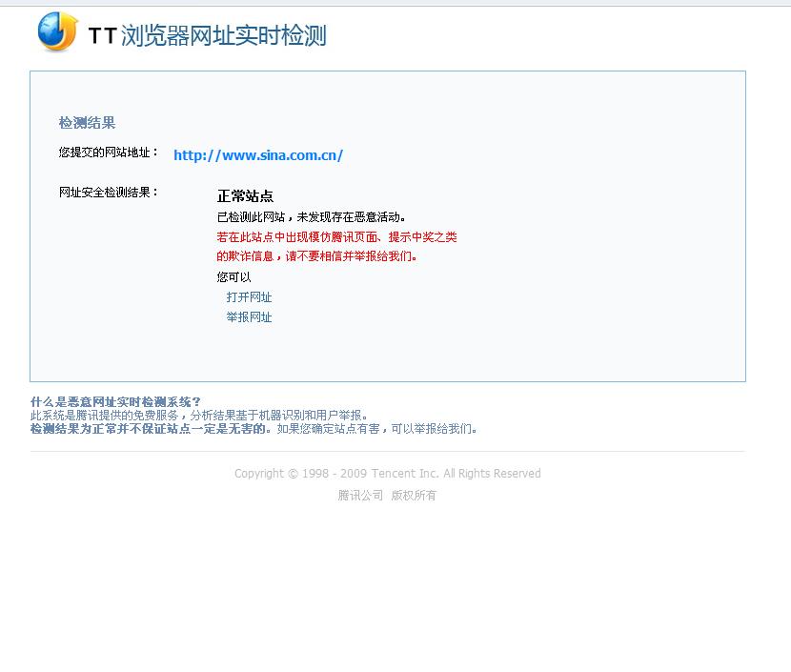Click the 举报网址 link
Image resolution: width=791 pixels, height=672 pixels.
coord(249,316)
